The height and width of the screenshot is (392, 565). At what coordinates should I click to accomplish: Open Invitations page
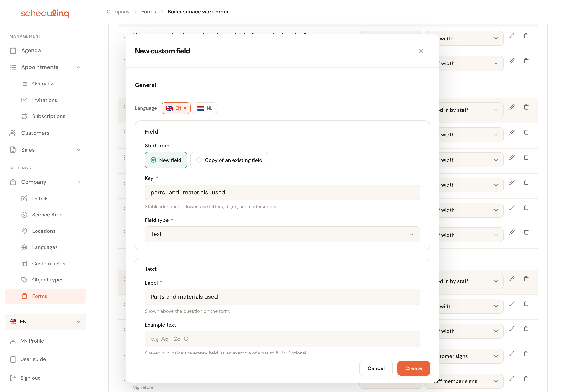(45, 100)
